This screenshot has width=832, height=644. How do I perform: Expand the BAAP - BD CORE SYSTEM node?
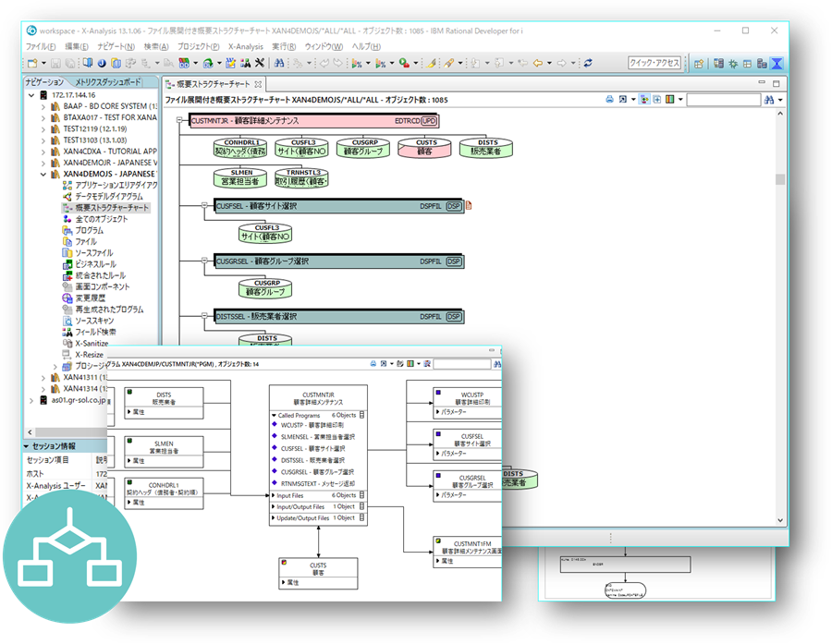[43, 106]
